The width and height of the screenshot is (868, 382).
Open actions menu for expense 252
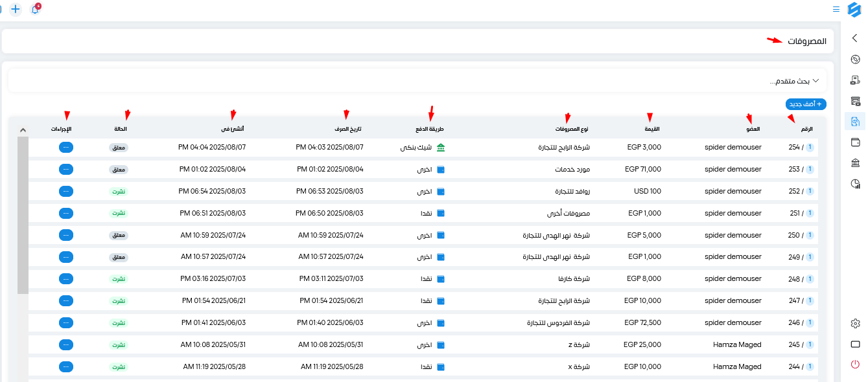point(66,192)
